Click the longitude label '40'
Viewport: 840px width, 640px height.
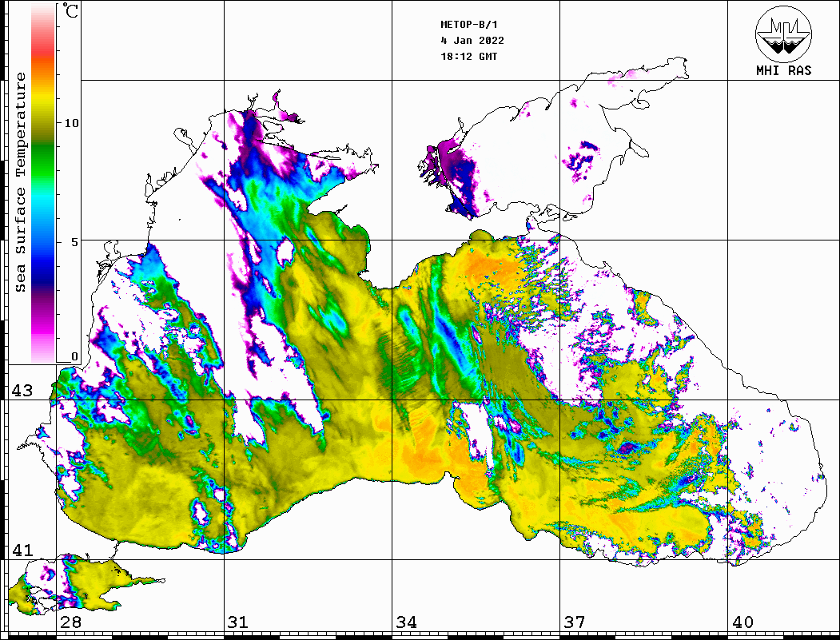click(742, 622)
